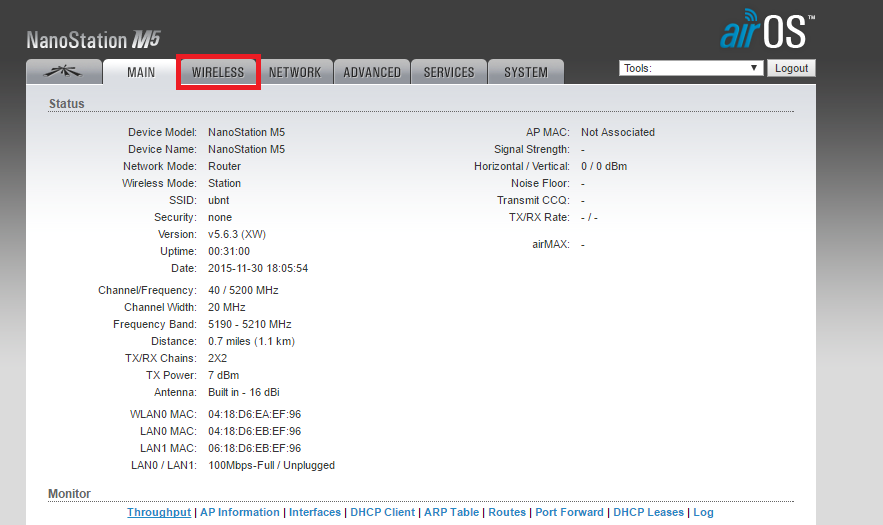Open the WIRELESS tab
The image size is (883, 525).
coord(218,72)
